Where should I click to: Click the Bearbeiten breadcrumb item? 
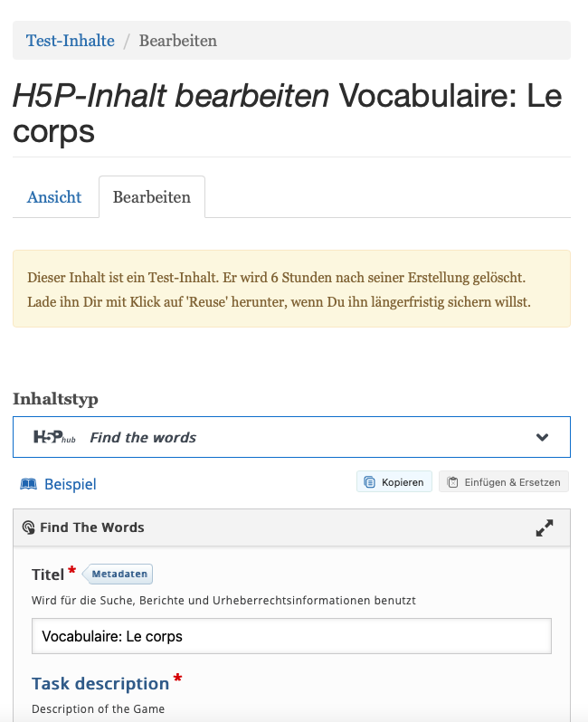pyautogui.click(x=177, y=41)
